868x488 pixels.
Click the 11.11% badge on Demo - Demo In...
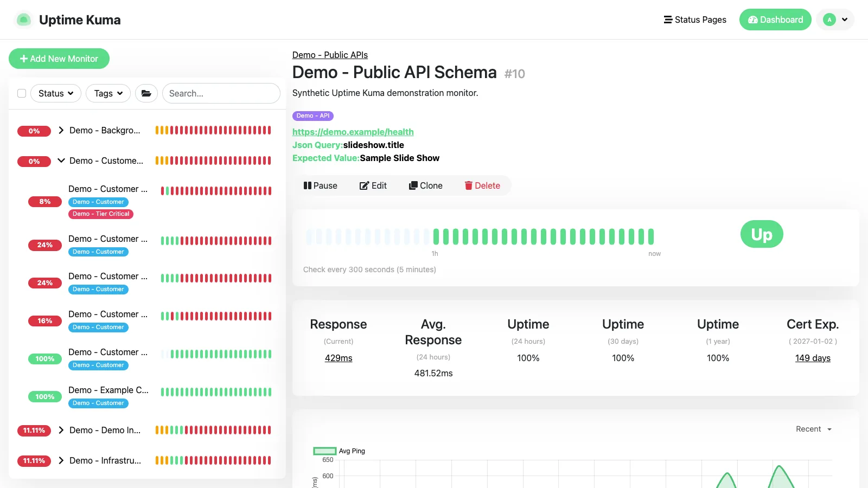pos(34,431)
